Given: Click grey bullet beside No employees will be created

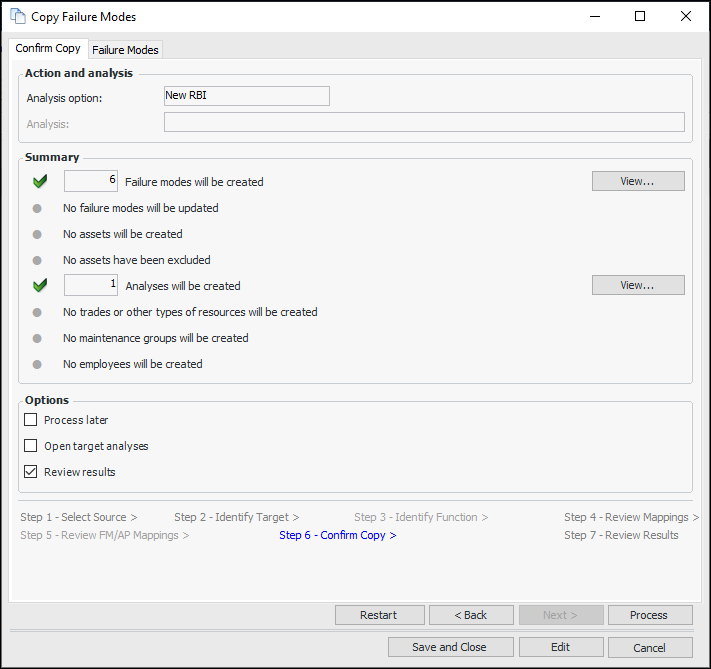Looking at the screenshot, I should [x=37, y=364].
